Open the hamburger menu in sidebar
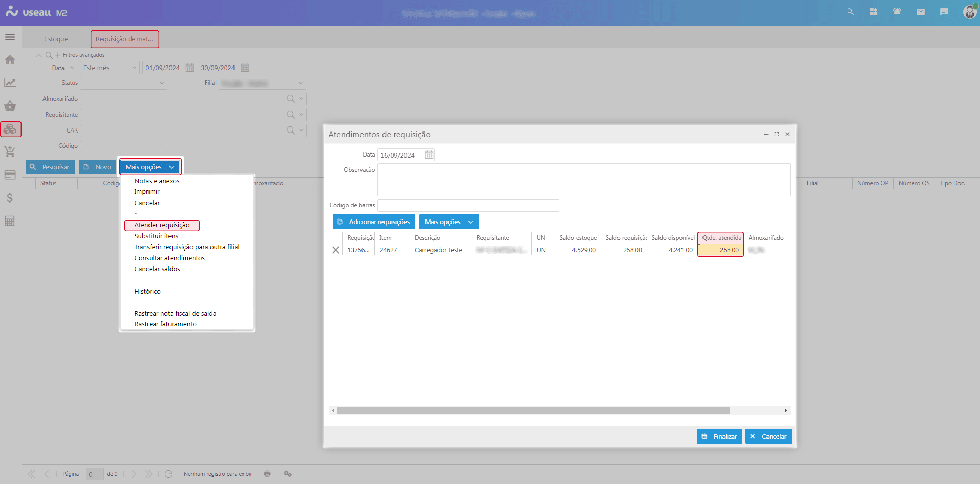The height and width of the screenshot is (484, 980). (10, 37)
